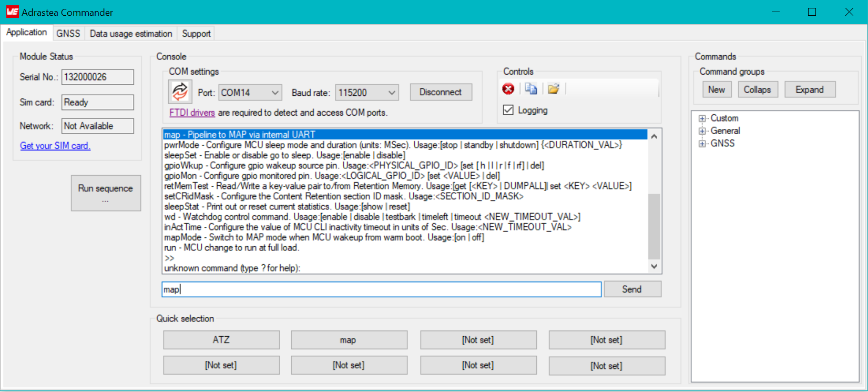
Task: Open the Port COM14 dropdown
Action: point(250,93)
